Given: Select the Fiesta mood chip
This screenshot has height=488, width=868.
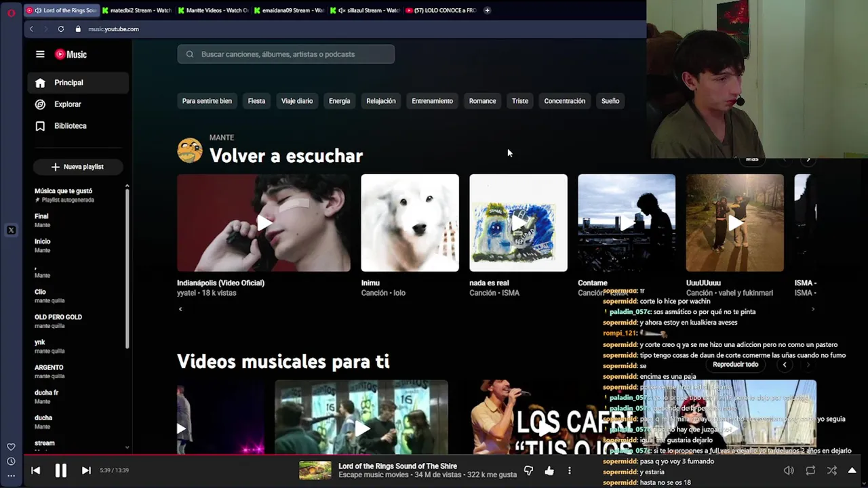Looking at the screenshot, I should tap(256, 101).
